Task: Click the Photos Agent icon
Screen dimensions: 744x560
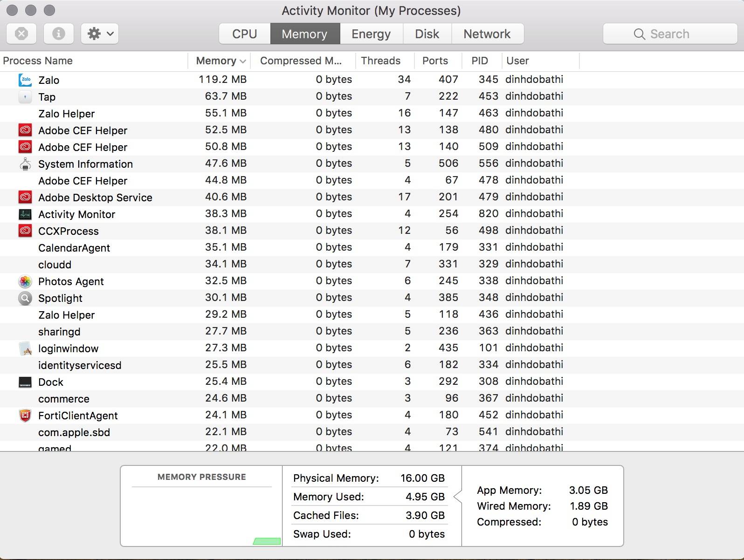Action: (x=25, y=281)
